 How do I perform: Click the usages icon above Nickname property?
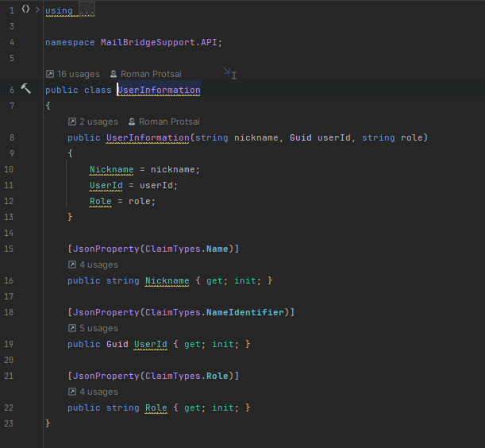[72, 265]
